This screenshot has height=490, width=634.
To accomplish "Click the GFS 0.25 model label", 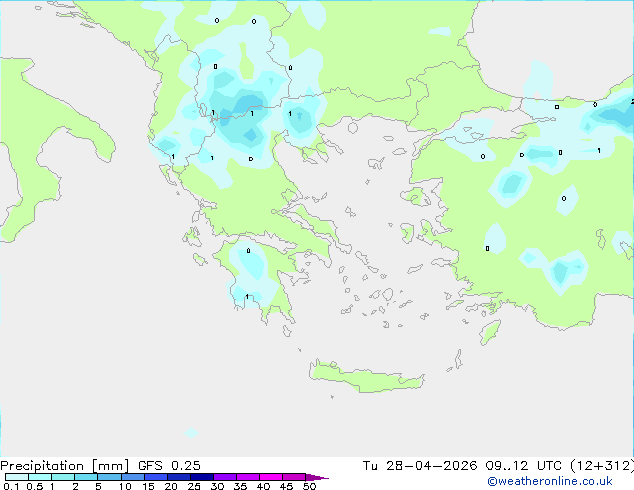I will pyautogui.click(x=169, y=465).
